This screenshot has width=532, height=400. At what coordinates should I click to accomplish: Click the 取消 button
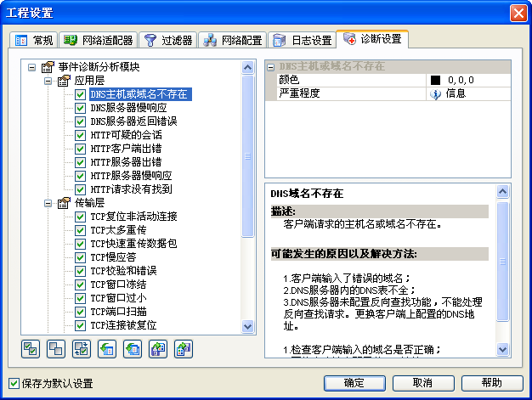[423, 383]
